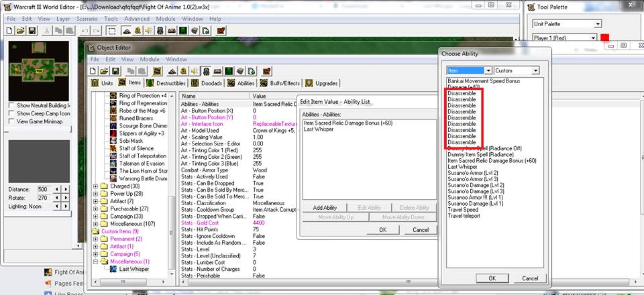Click OK in Edit Item Value dialog
The width and height of the screenshot is (644, 295).
(x=383, y=230)
